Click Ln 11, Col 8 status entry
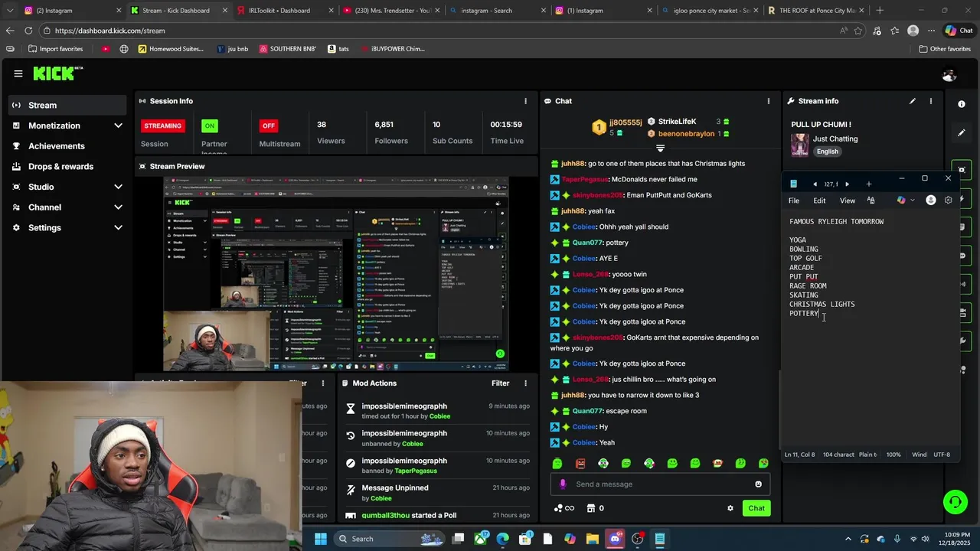This screenshot has height=551, width=980. click(799, 455)
